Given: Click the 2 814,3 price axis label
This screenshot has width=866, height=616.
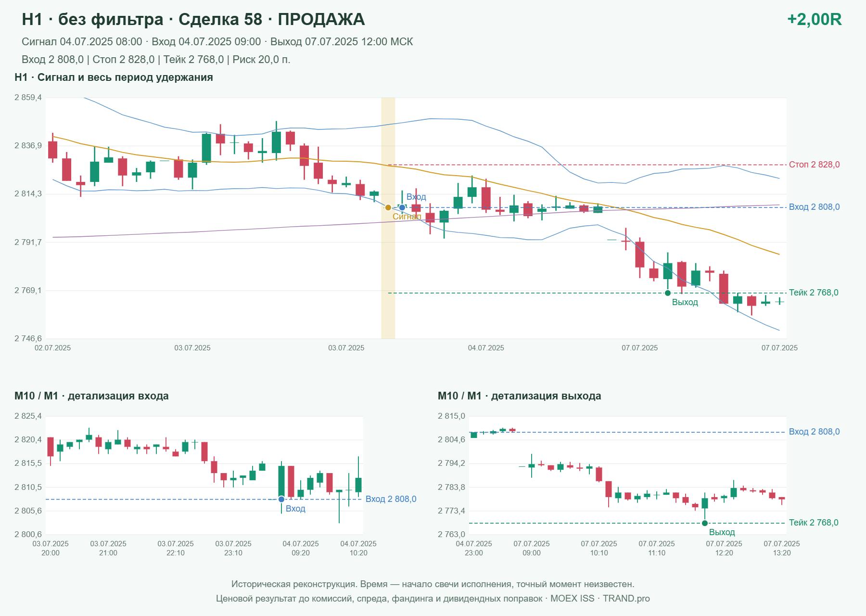Looking at the screenshot, I should 28,194.
